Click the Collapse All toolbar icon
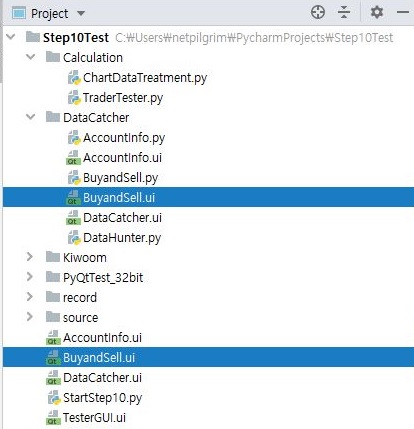This screenshot has width=414, height=429. click(344, 13)
